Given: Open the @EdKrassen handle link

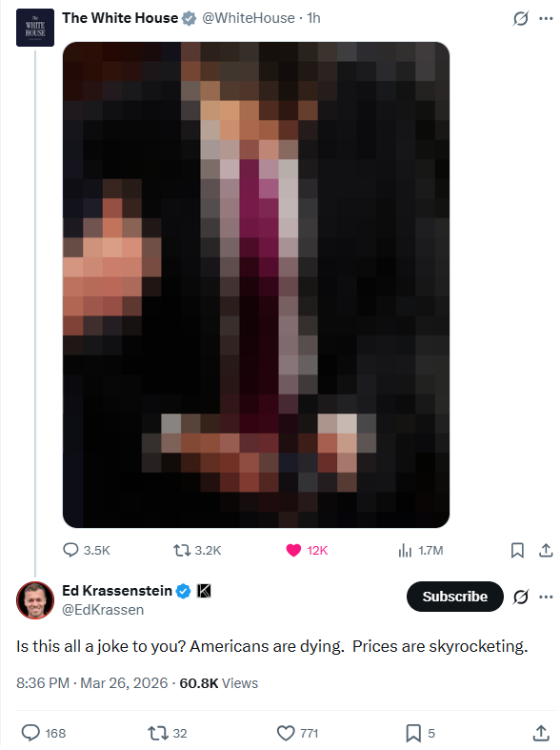Looking at the screenshot, I should point(103,610).
